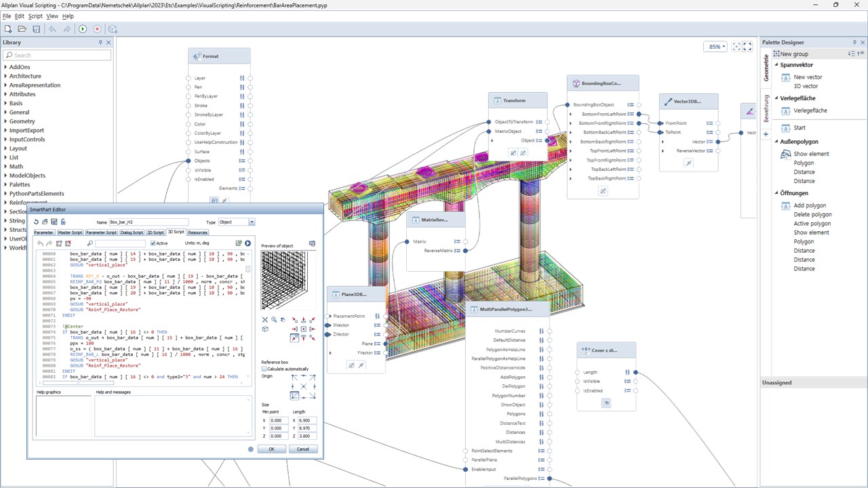Screen dimensions: 868x488
Task: Expand the AddOns library category
Action: point(5,67)
